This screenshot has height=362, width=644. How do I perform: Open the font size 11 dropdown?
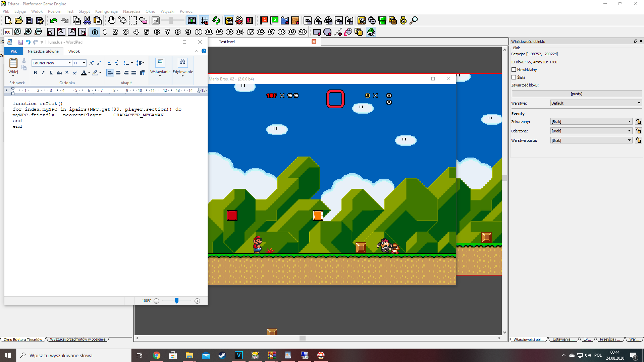pyautogui.click(x=84, y=63)
